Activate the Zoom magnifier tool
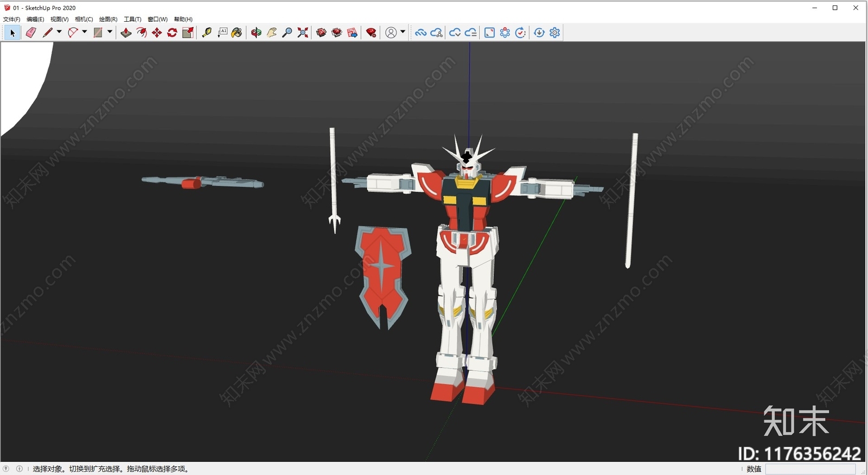 coord(287,33)
